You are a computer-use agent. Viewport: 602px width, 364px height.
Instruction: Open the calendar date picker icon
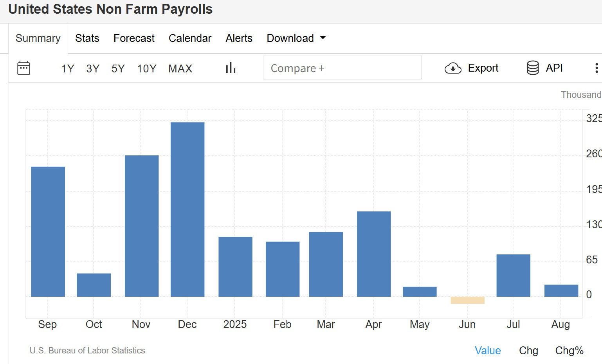click(23, 68)
